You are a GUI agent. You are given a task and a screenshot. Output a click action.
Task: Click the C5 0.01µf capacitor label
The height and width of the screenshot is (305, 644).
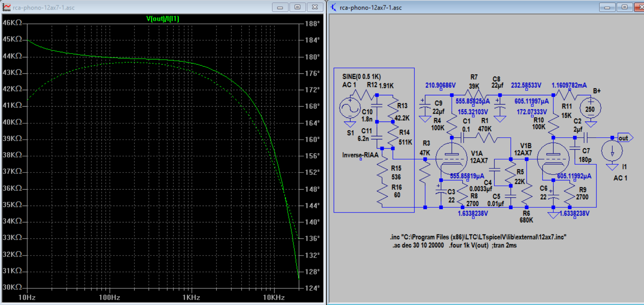(x=496, y=200)
